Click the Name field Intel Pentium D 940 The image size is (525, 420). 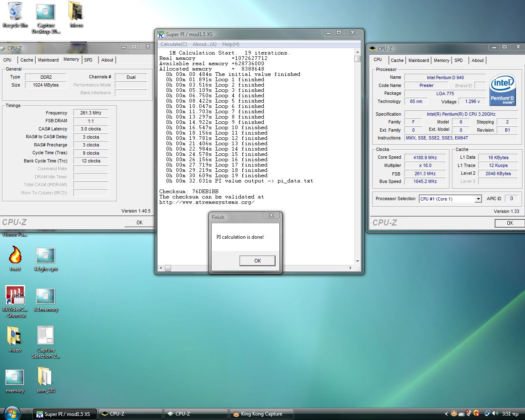point(445,78)
